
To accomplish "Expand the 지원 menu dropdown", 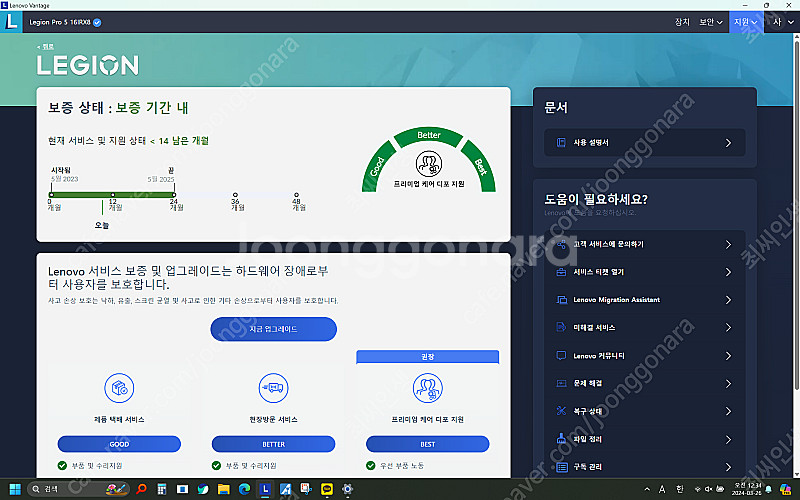I will point(745,22).
